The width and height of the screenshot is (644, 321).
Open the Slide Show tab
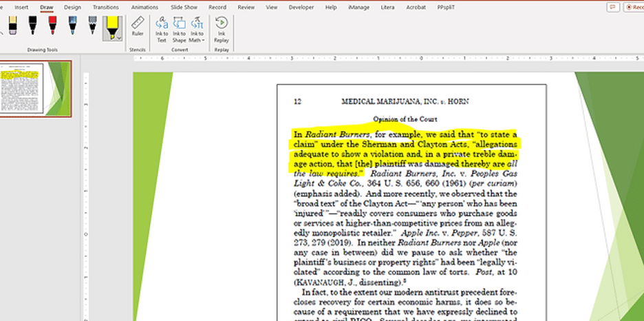pyautogui.click(x=184, y=7)
